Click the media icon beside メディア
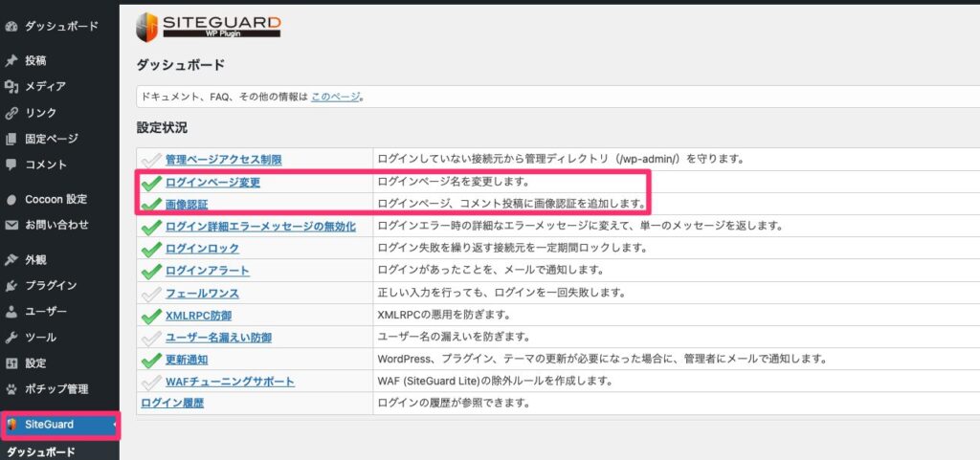This screenshot has width=980, height=460. (11, 87)
